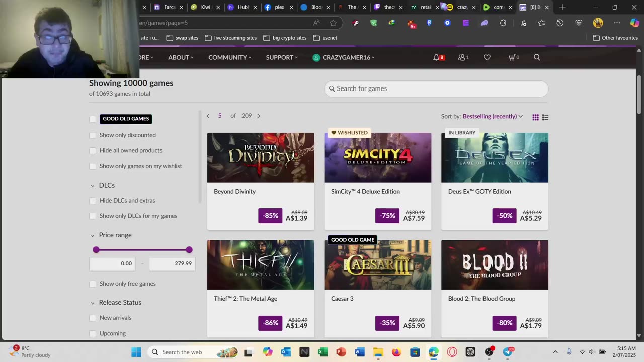Check the Upcoming filter
The image size is (644, 362).
point(93,334)
